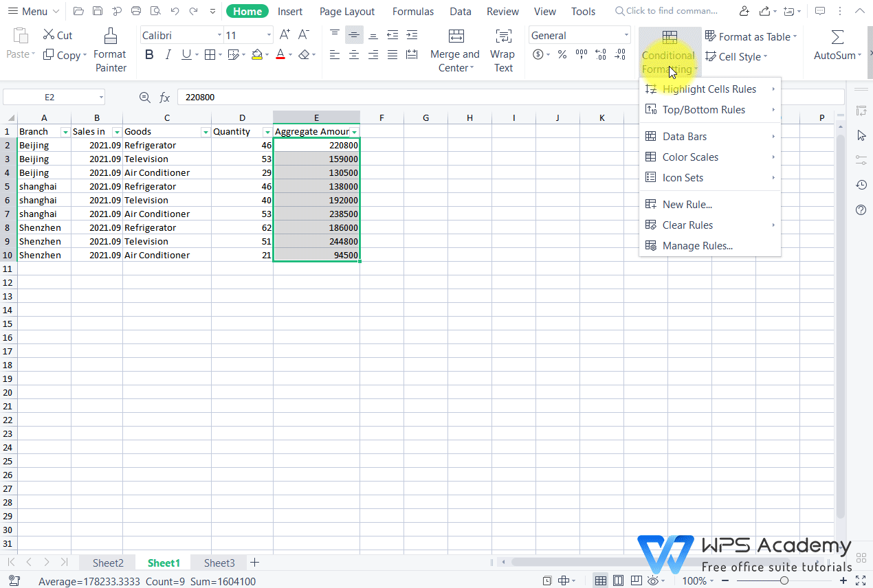
Task: Click the Eraser clear icon
Action: [304, 55]
